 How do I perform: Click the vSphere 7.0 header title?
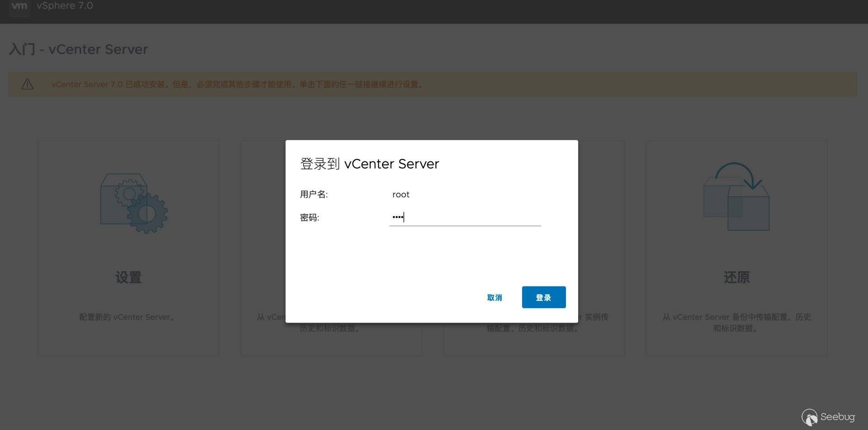coord(65,6)
